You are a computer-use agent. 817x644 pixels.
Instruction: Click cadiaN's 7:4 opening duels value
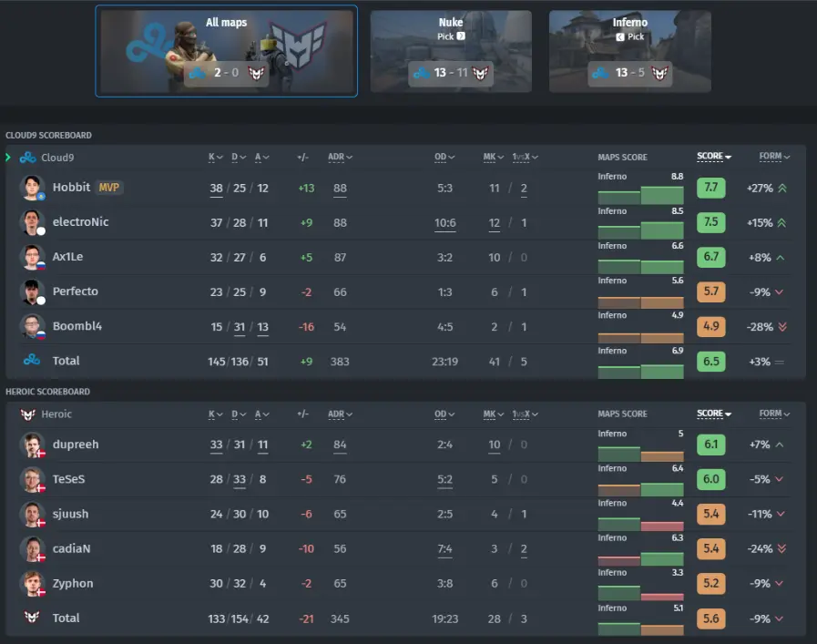(445, 549)
